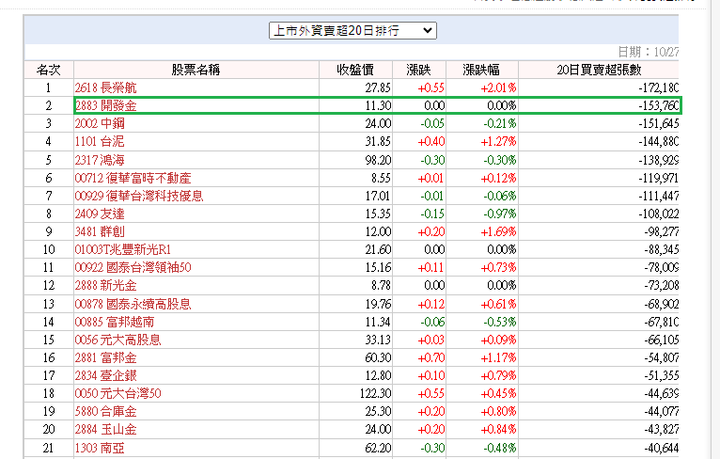Viewport: 720px width, 459px height.
Task: Open the 01003T 兆豐新光R1 link
Action: point(123,249)
